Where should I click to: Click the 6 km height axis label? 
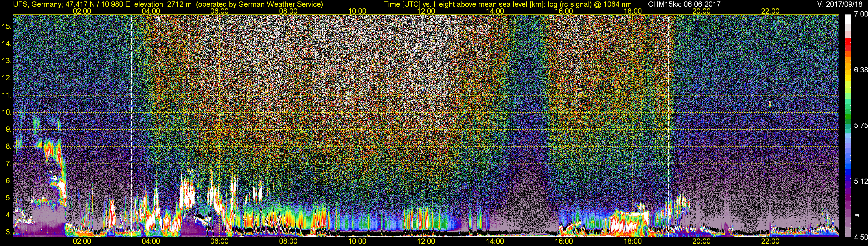click(8, 181)
